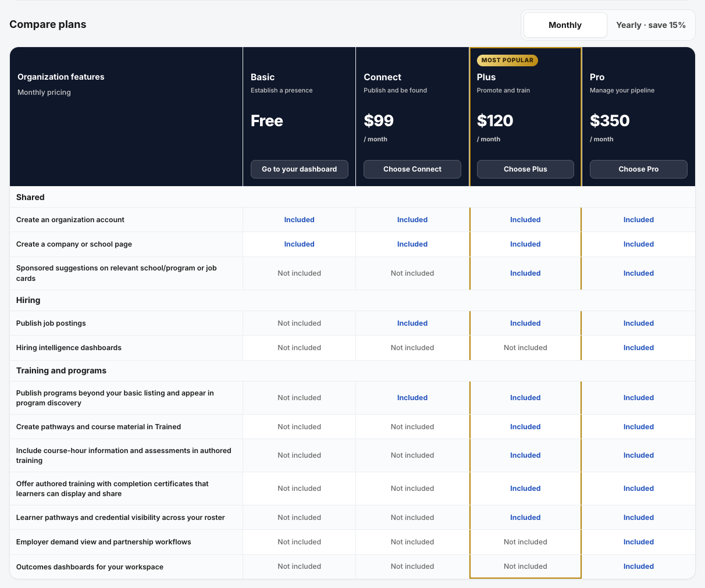Choose the Pro plan
705x588 pixels.
(639, 169)
